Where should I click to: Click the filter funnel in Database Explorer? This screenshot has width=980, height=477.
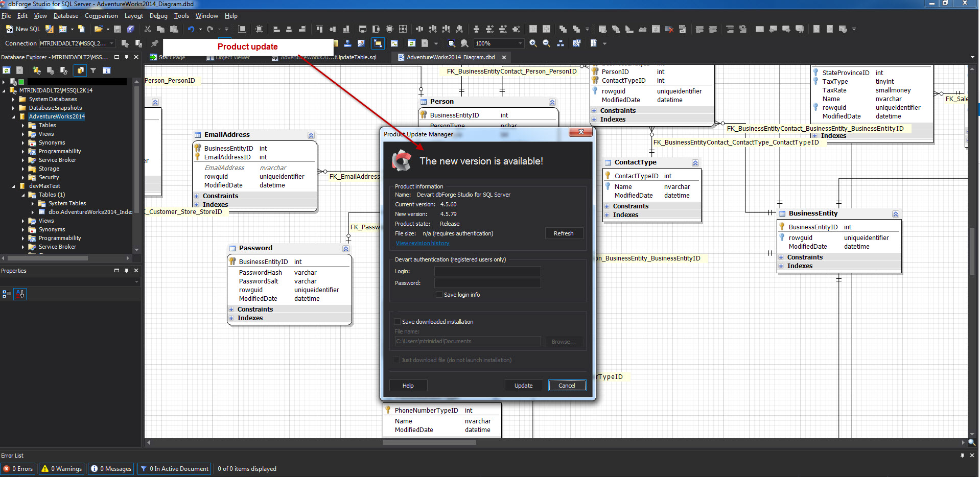point(93,70)
